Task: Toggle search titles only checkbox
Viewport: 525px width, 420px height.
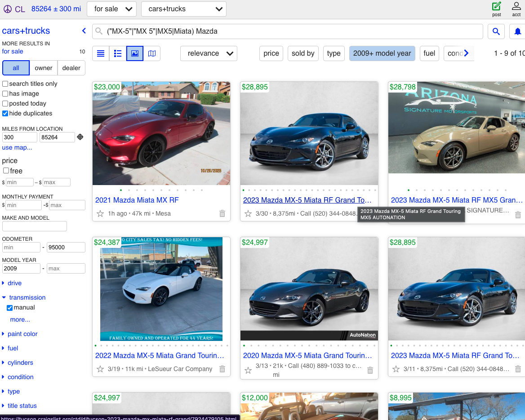Action: click(x=5, y=84)
